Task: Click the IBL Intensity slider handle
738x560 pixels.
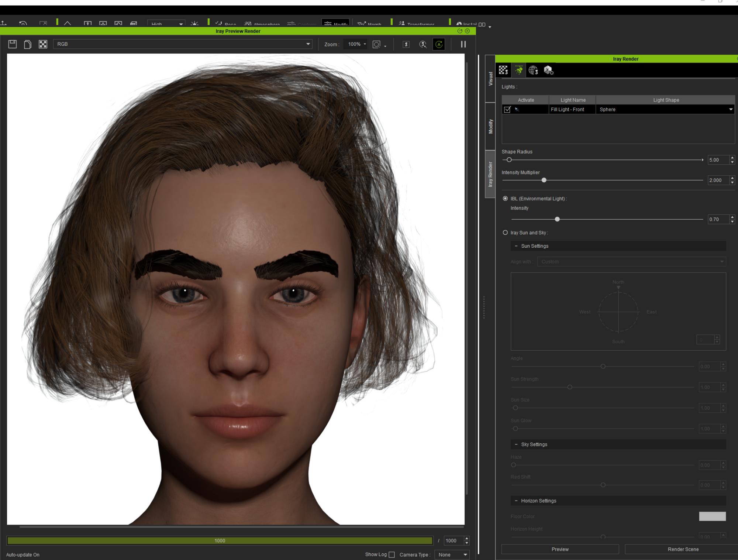Action: pos(557,219)
